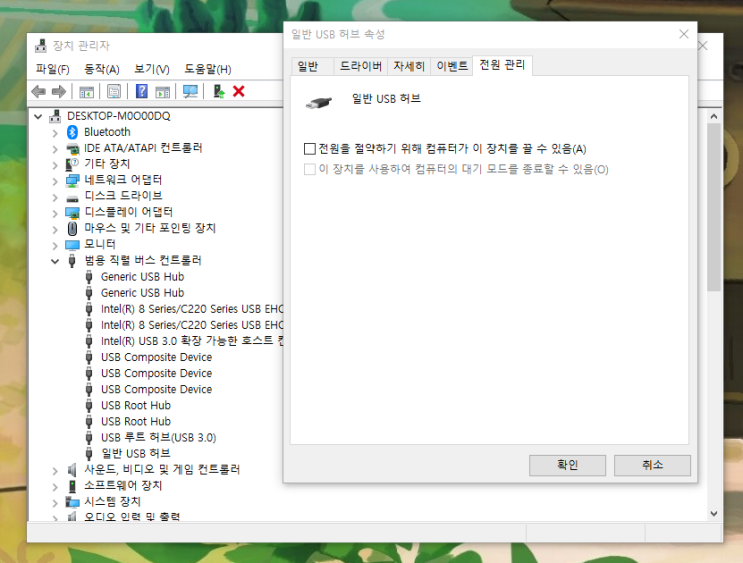This screenshot has width=743, height=563.
Task: Select the first Intel(R) 8 Series/C220 Series USB EHCI entry
Action: (x=192, y=309)
